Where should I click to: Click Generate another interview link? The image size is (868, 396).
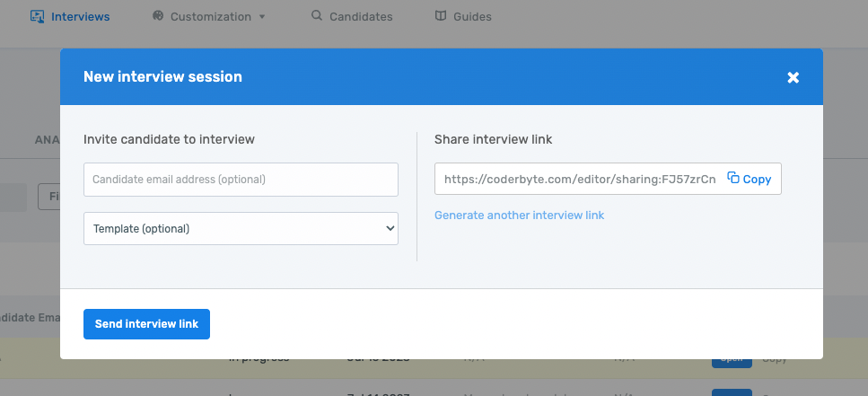(x=519, y=215)
